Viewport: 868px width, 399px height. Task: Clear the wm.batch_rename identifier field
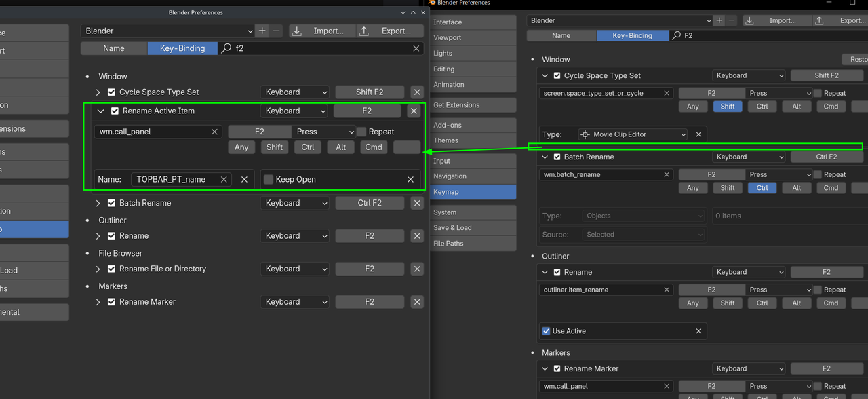tap(667, 174)
